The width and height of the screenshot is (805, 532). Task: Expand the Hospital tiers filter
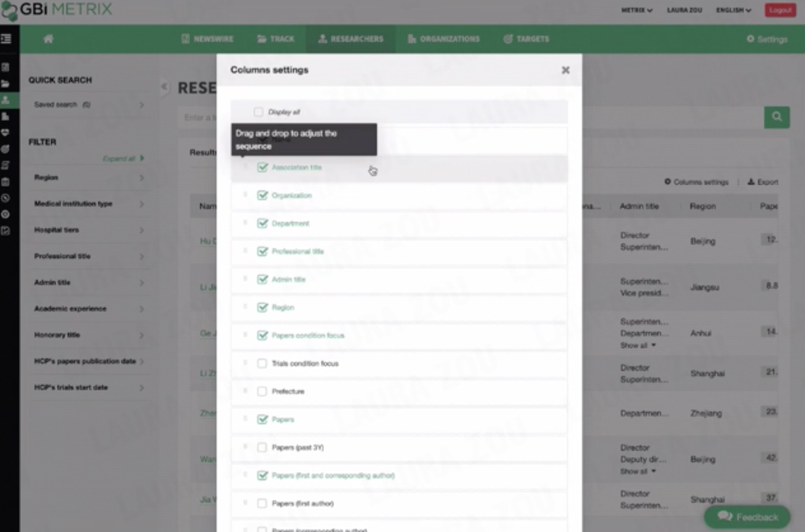click(89, 230)
